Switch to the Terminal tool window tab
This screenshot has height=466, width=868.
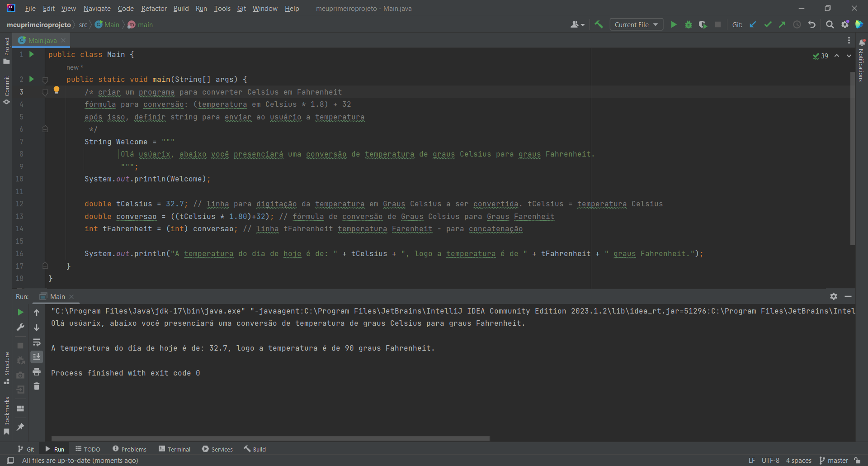pyautogui.click(x=175, y=449)
